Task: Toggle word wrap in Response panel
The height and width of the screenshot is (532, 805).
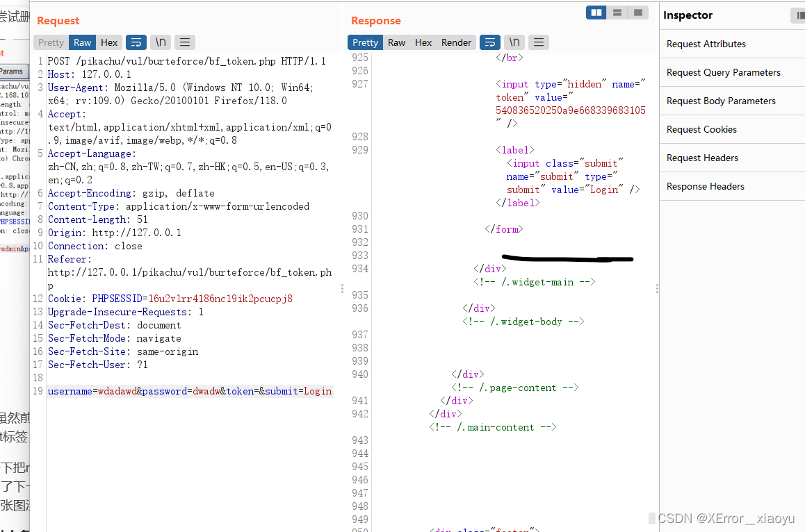Action: (x=490, y=42)
